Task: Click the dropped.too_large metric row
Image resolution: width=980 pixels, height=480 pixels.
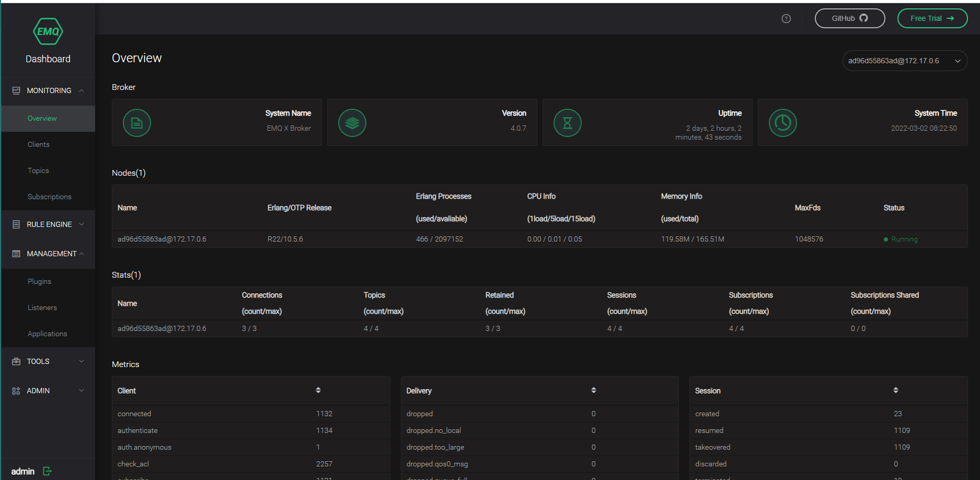Action: coord(540,447)
